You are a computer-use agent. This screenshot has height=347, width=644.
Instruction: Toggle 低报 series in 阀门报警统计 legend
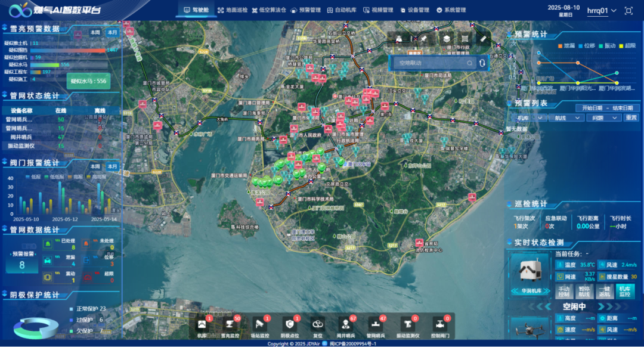[33, 176]
